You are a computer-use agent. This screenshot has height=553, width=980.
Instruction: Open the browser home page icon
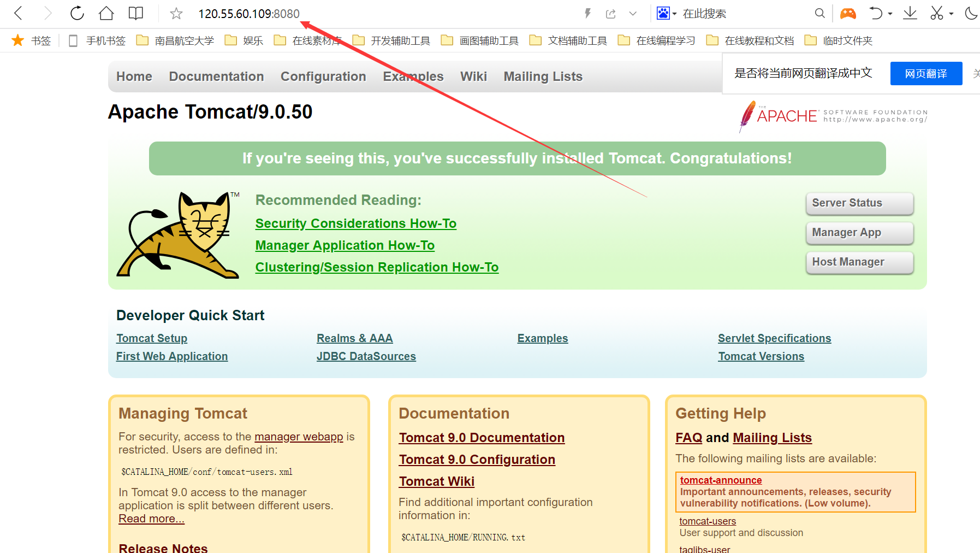pyautogui.click(x=106, y=13)
